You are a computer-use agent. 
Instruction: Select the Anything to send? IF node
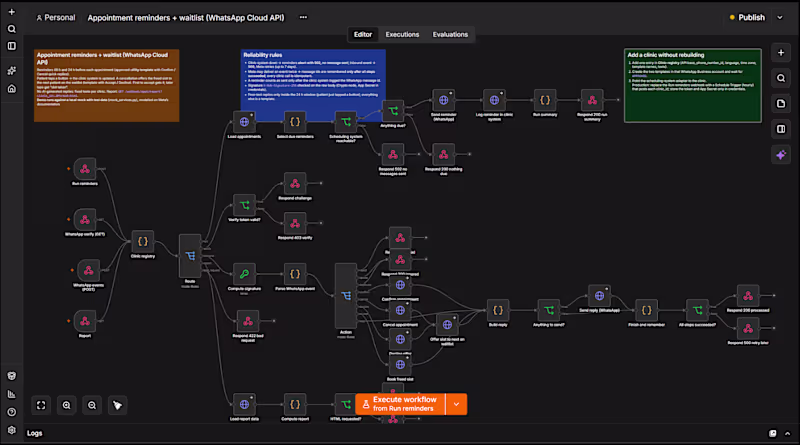[x=548, y=310]
